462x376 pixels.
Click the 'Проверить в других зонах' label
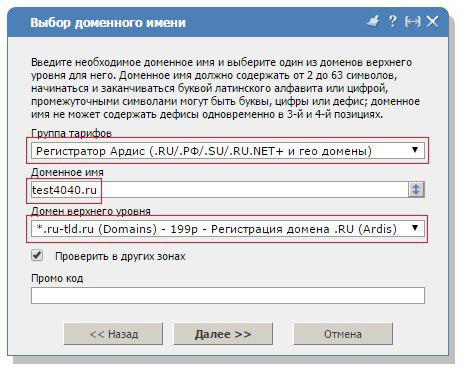pyautogui.click(x=120, y=256)
